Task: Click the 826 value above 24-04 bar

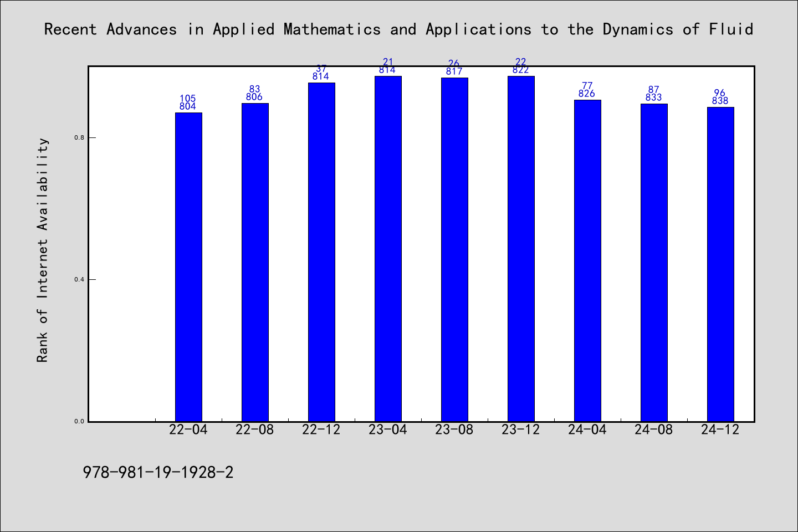Action: pyautogui.click(x=587, y=94)
